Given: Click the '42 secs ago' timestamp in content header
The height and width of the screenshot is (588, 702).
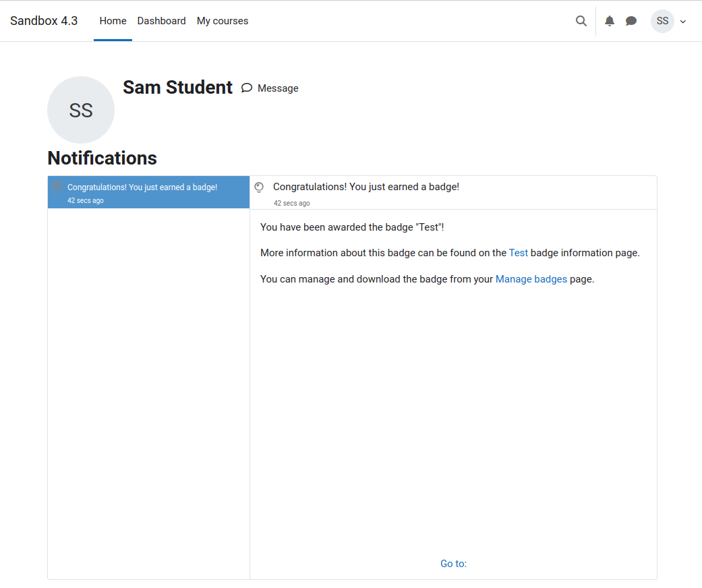Looking at the screenshot, I should (292, 203).
